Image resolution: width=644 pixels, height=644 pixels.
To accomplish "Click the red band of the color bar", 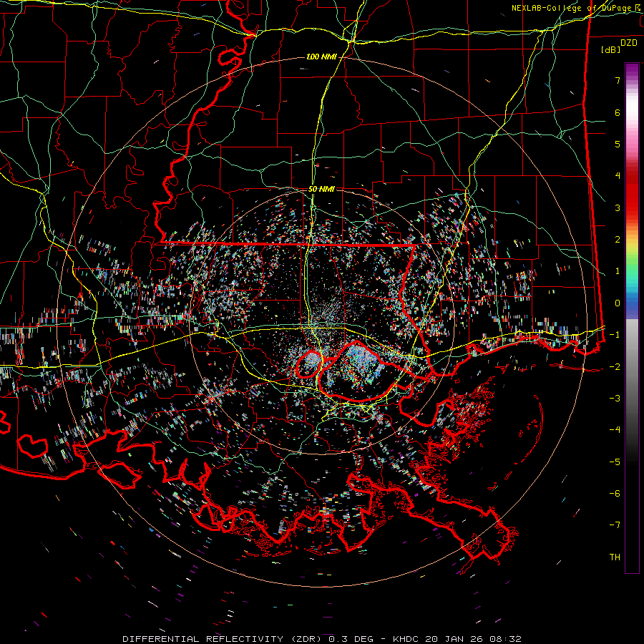I will 632,193.
